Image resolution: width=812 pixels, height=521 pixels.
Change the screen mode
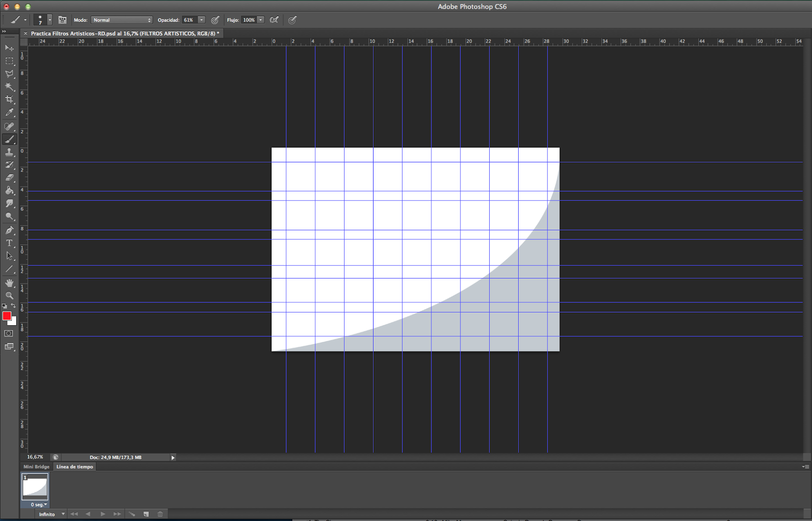9,346
